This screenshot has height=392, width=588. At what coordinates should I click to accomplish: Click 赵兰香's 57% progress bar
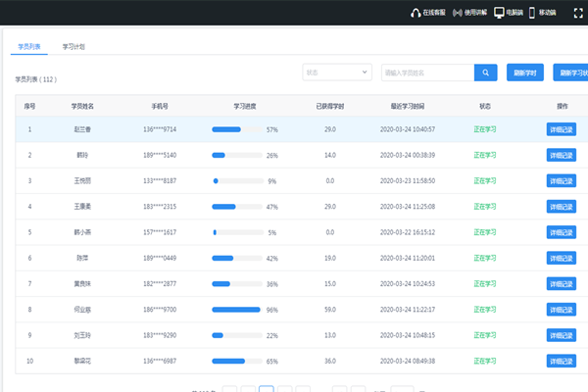(236, 129)
